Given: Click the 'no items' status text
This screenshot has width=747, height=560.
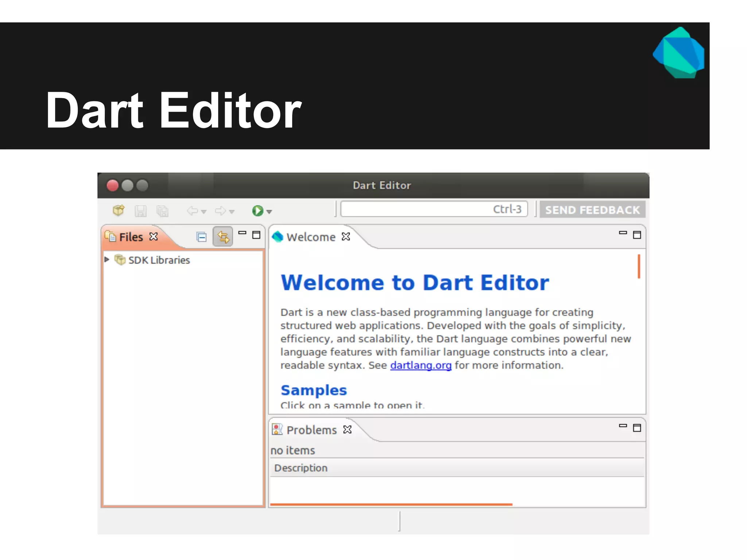Looking at the screenshot, I should coord(293,450).
